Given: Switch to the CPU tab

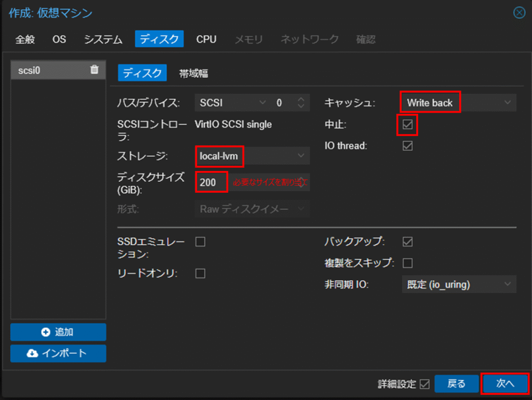Looking at the screenshot, I should pos(206,39).
